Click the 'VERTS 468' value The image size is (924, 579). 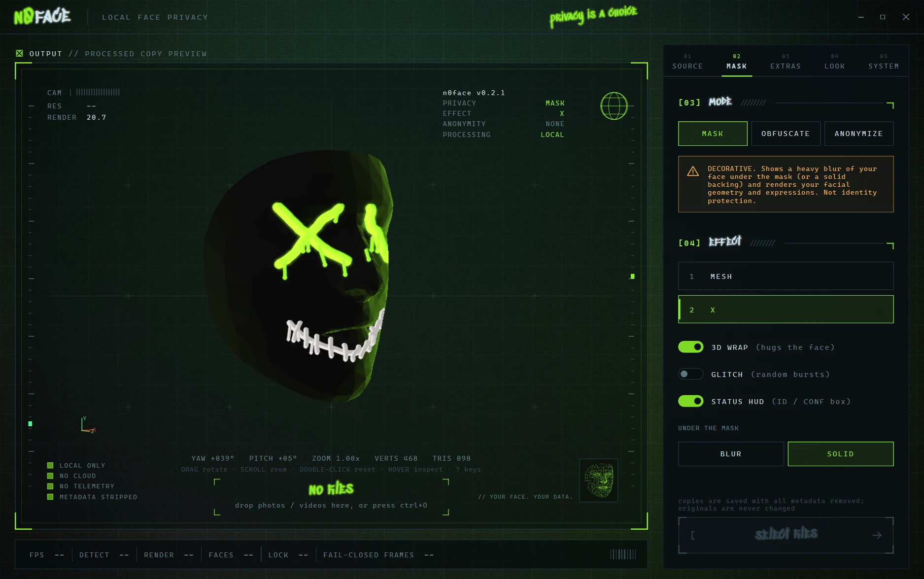[396, 458]
